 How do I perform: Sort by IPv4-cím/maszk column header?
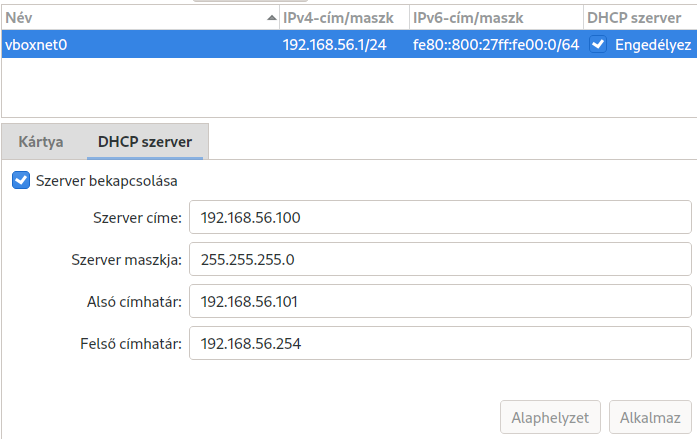pos(344,18)
